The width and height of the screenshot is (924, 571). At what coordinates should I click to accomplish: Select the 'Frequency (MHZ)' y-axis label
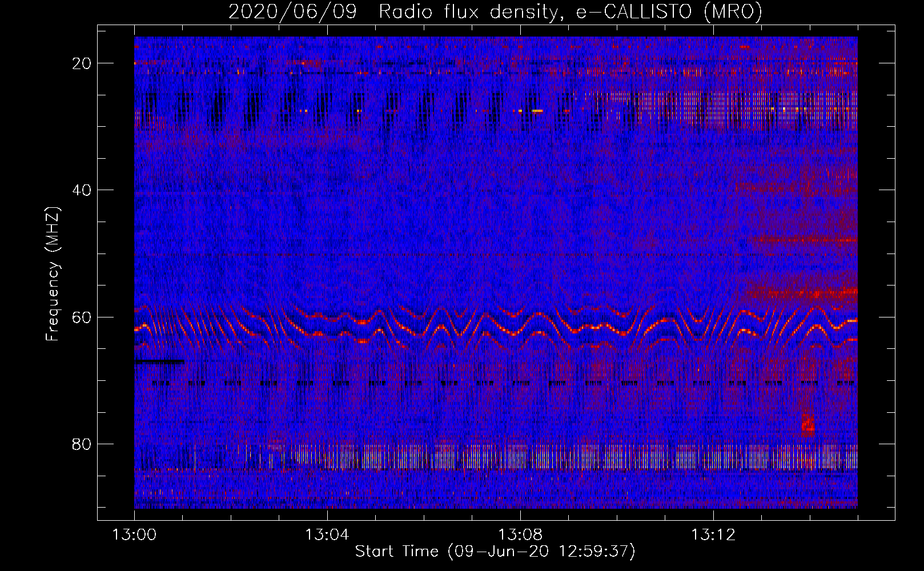click(x=53, y=274)
